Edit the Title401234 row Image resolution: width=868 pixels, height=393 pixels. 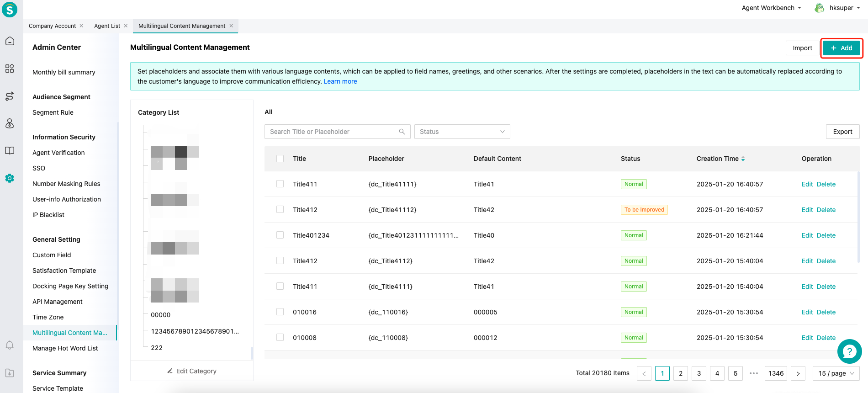[x=807, y=235]
